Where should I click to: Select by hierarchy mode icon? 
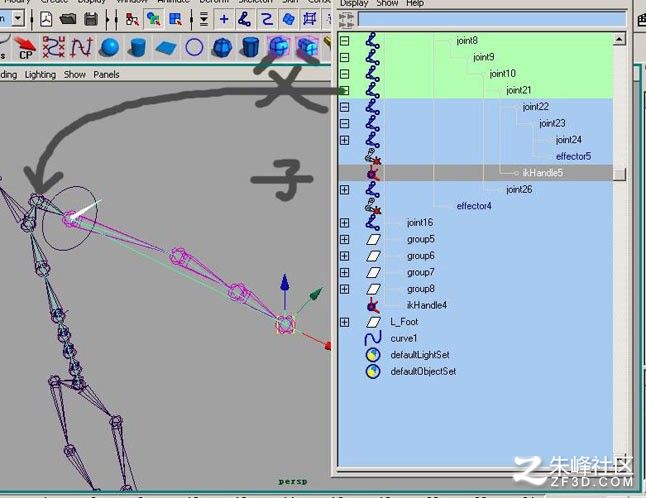132,19
